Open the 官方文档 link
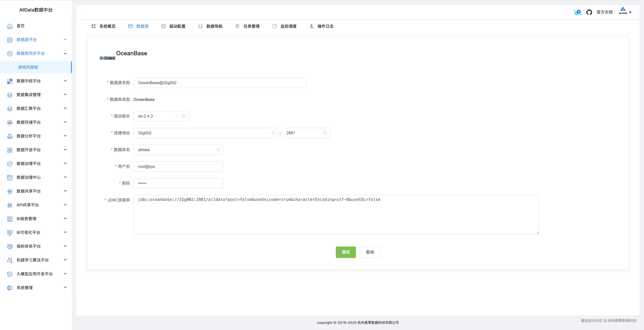The width and height of the screenshot is (644, 330). pyautogui.click(x=604, y=12)
